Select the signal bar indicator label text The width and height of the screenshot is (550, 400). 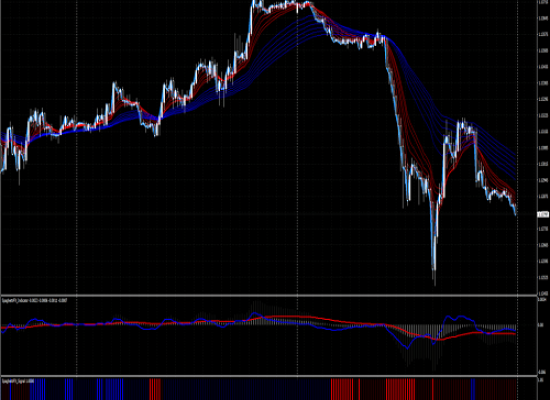(18, 381)
